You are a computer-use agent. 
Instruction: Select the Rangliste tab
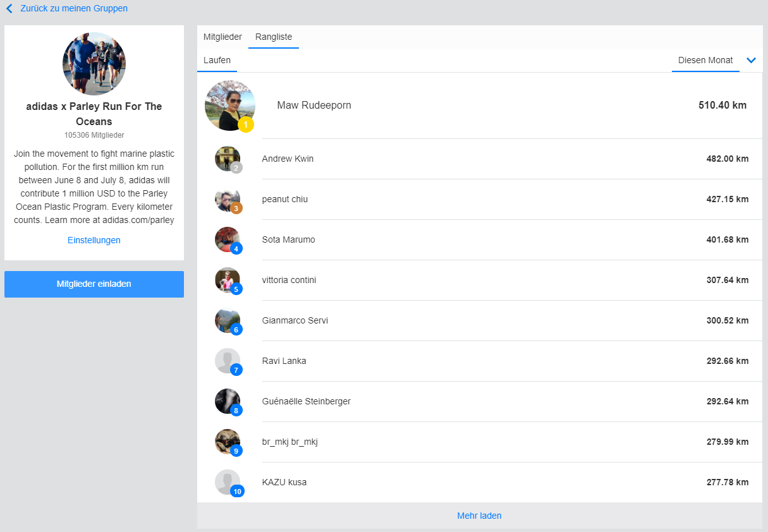[x=274, y=37]
